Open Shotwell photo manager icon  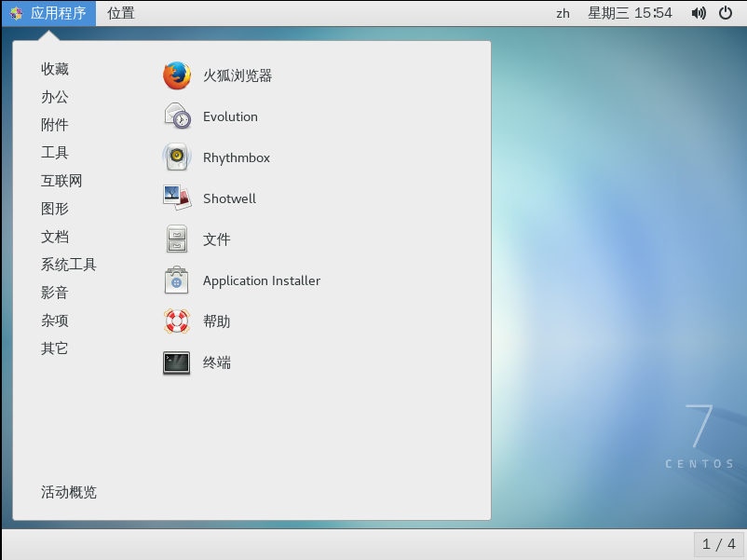click(x=177, y=198)
